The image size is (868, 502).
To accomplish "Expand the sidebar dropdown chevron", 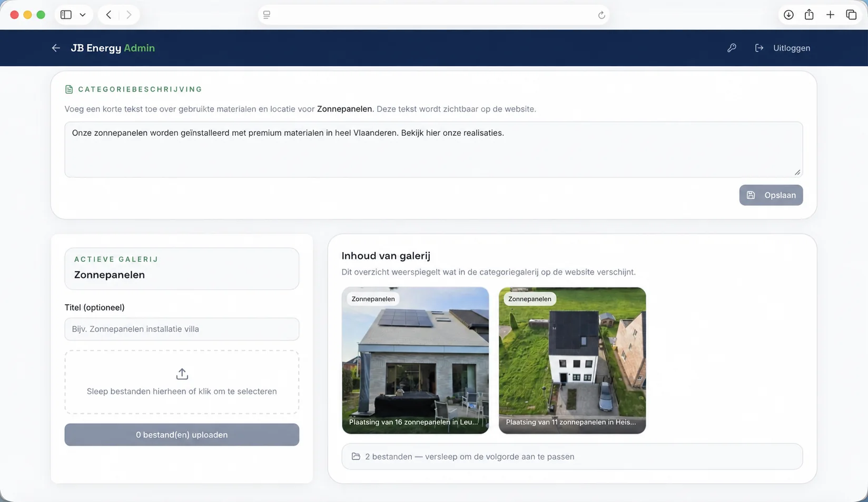I will pyautogui.click(x=83, y=15).
